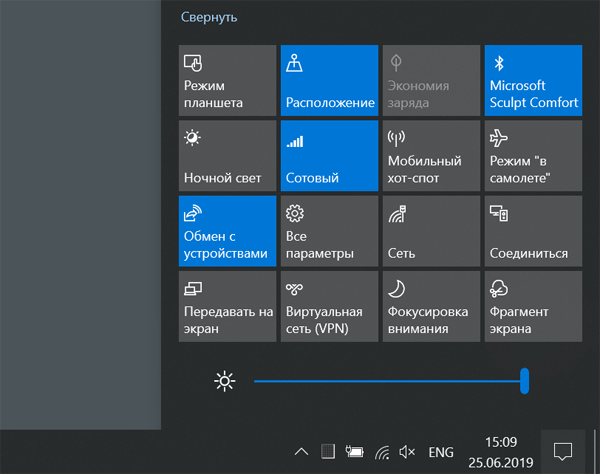Screen dimensions: 600x474
Task: Set brightness to middle on slider track
Action: click(x=389, y=381)
